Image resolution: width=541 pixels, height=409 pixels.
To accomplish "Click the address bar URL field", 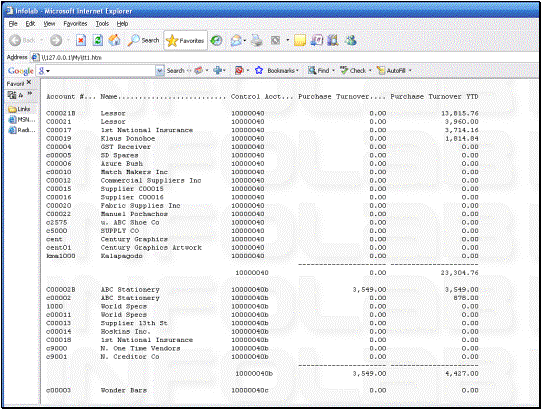I will coord(286,57).
